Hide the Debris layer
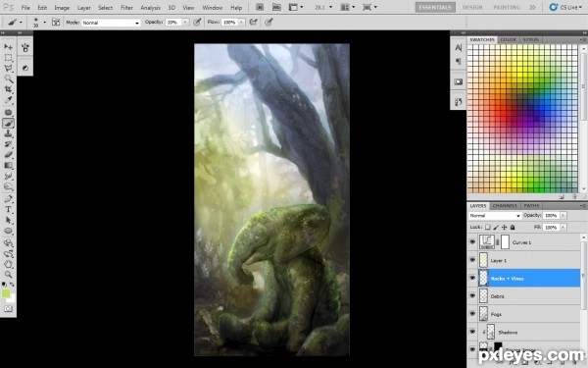 coord(472,296)
